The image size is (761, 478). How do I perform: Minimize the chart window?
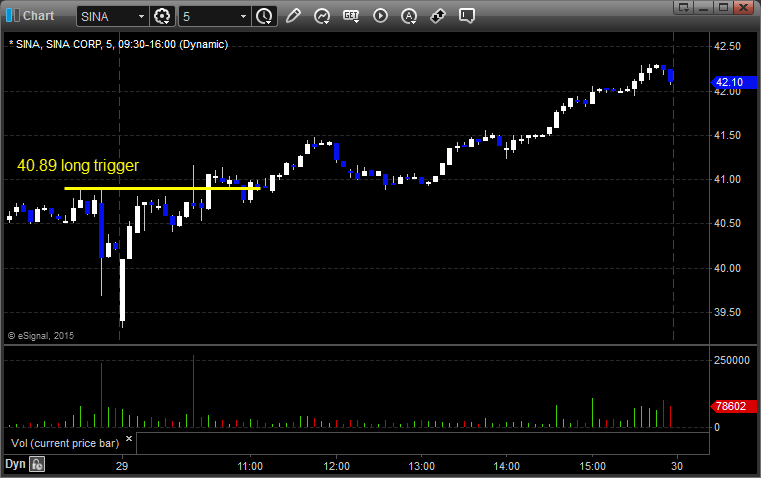pos(704,7)
